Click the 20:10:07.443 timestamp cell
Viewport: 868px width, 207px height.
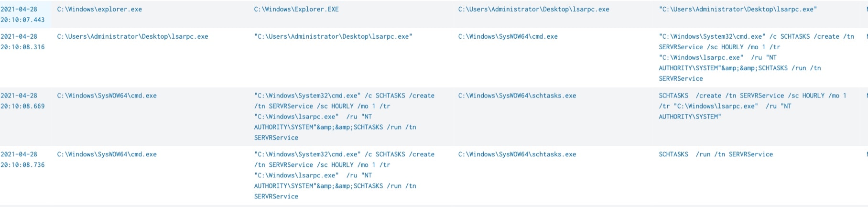point(22,15)
